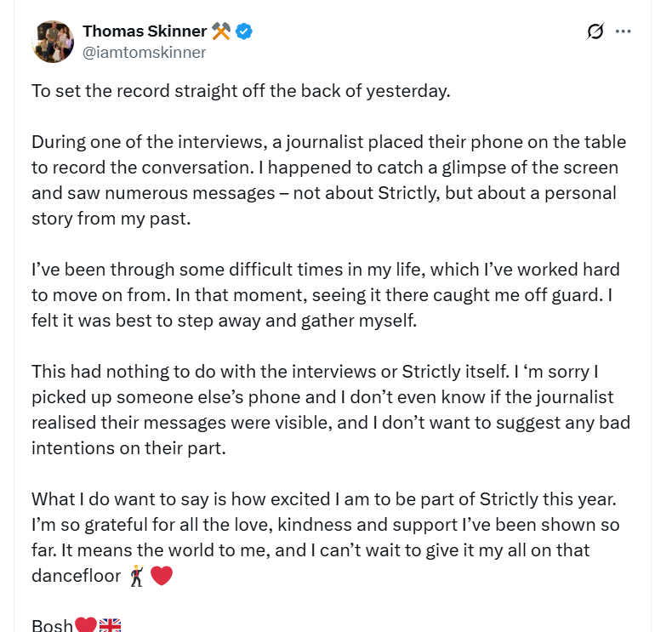
Task: Click the dancing man emoji
Action: pos(136,576)
